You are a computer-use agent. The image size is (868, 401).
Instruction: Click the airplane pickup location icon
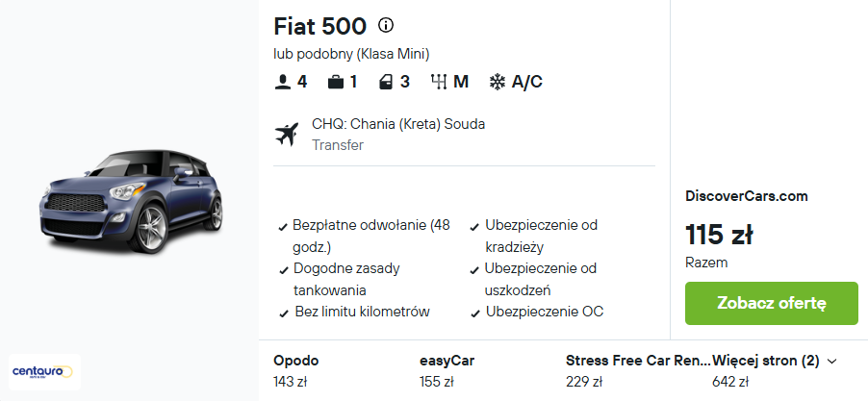click(x=287, y=135)
